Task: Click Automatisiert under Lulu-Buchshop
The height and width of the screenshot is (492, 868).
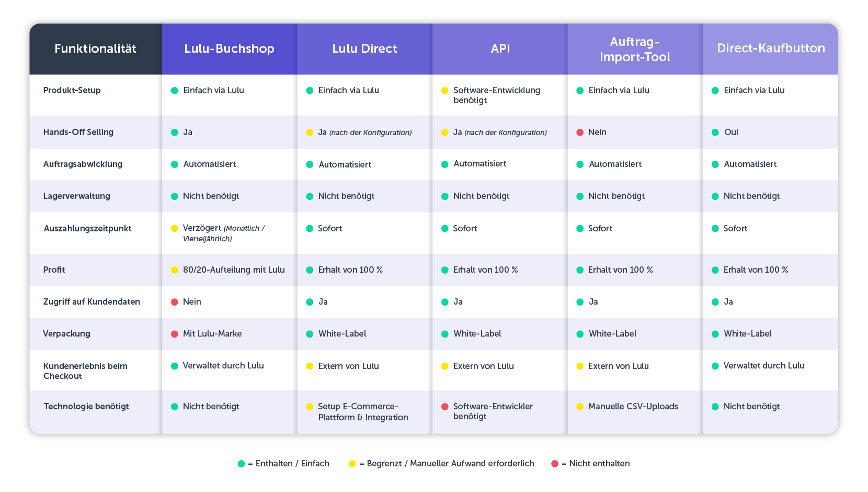Action: click(x=210, y=164)
